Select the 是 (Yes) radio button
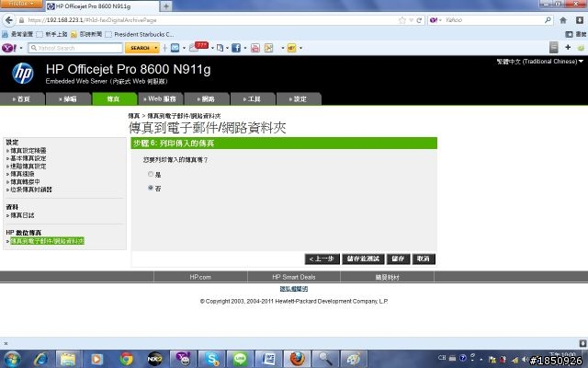 pos(151,174)
